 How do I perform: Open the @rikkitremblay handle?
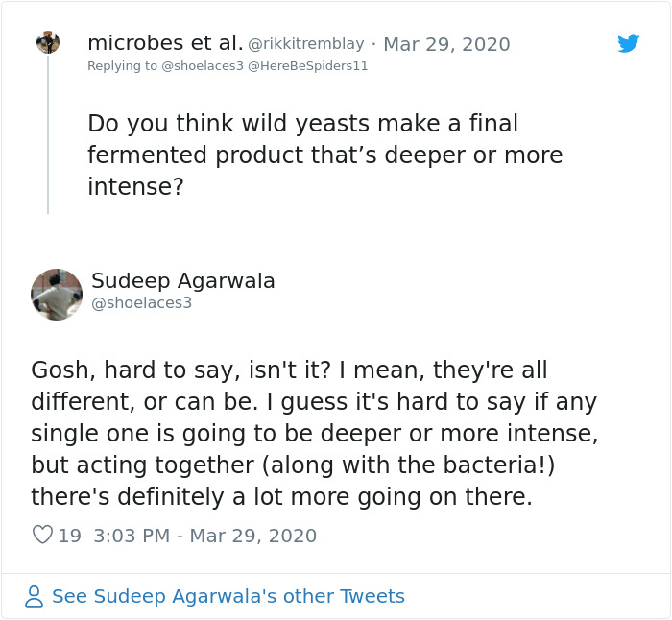[x=306, y=44]
